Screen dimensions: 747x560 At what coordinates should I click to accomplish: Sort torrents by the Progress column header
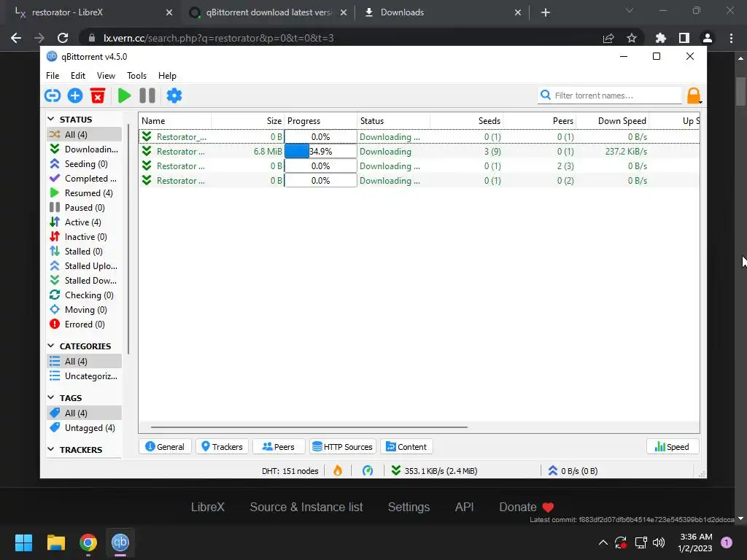(x=321, y=121)
